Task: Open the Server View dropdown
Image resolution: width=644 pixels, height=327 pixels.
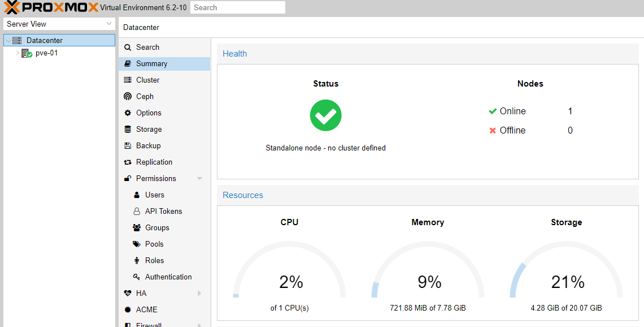Action: click(x=59, y=24)
